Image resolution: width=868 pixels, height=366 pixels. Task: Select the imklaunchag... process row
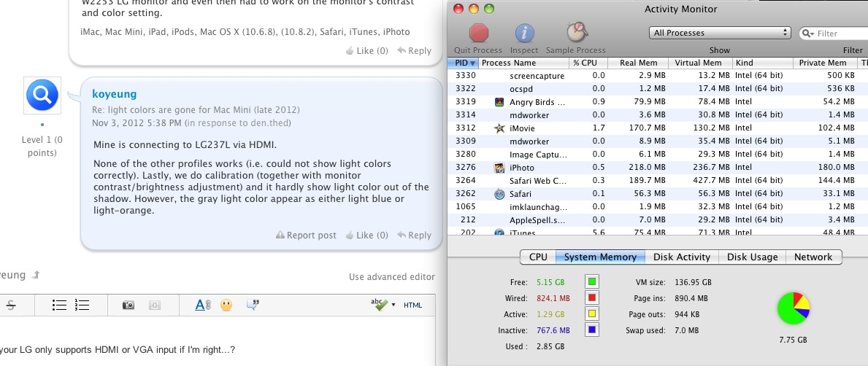pyautogui.click(x=658, y=207)
